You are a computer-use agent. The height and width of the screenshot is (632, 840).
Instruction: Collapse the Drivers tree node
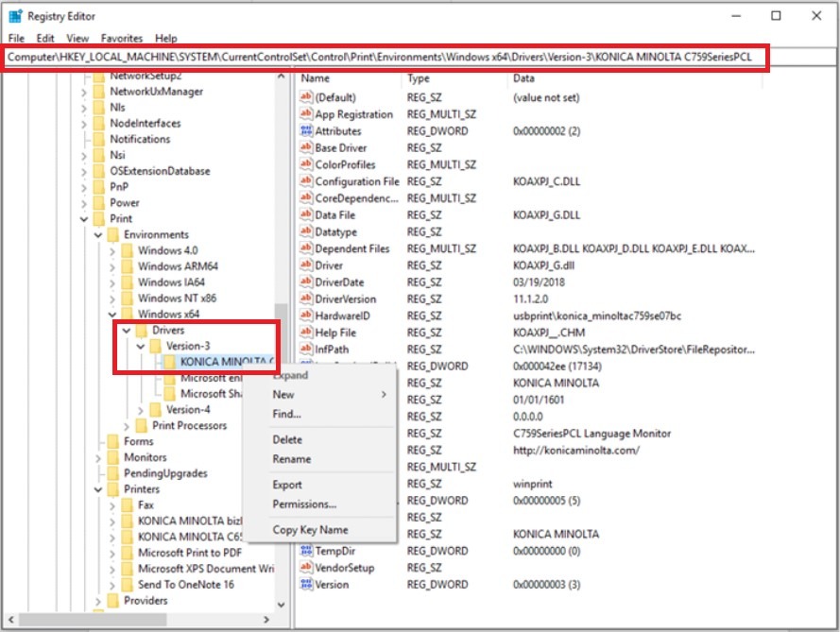click(x=127, y=331)
